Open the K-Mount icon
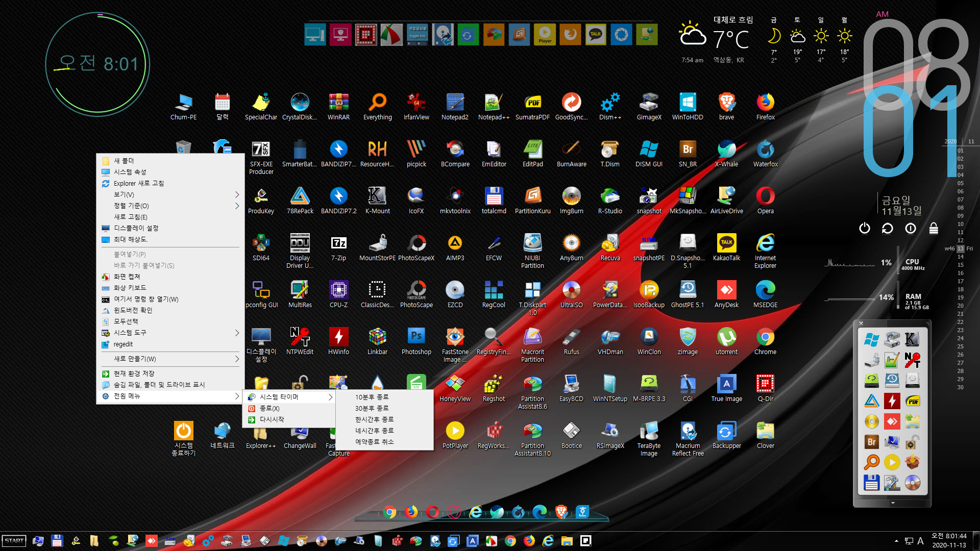This screenshot has width=980, height=551. pos(377,201)
